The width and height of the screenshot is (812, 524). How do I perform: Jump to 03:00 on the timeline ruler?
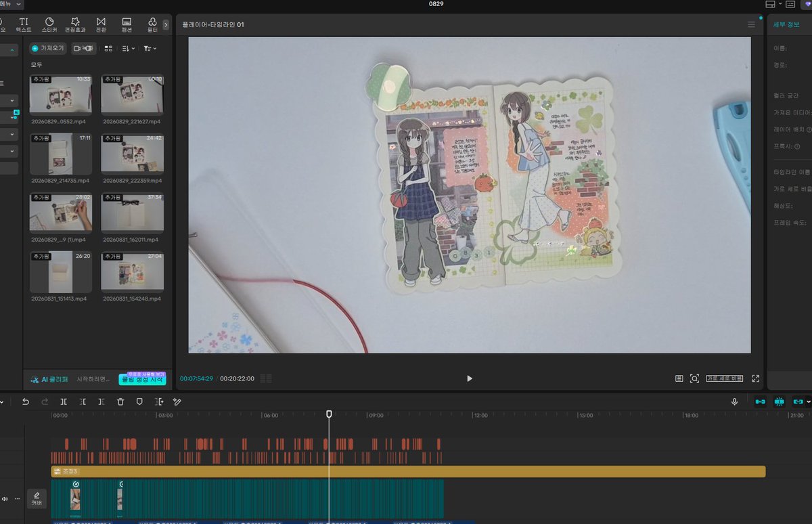tap(165, 415)
